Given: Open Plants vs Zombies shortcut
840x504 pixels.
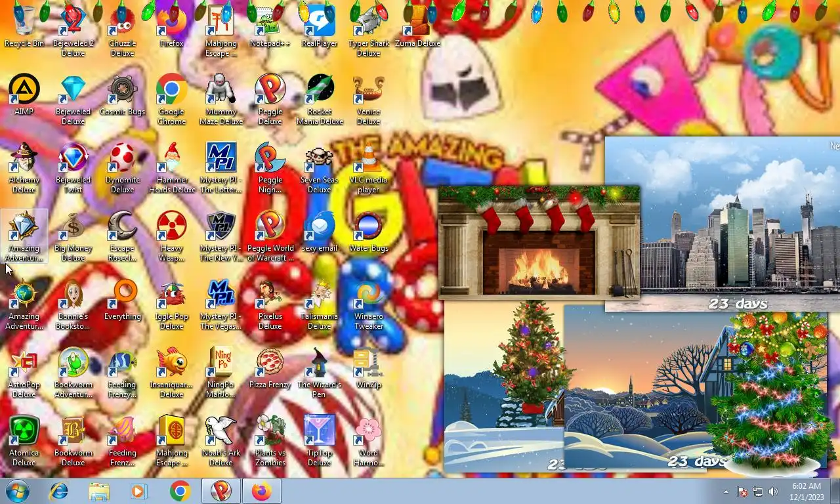Looking at the screenshot, I should pos(270,440).
